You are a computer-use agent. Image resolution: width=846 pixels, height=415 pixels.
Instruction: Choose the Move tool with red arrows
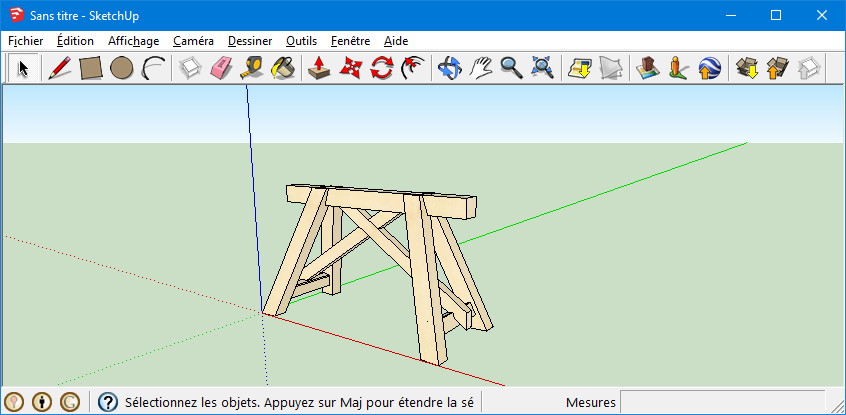pos(350,68)
